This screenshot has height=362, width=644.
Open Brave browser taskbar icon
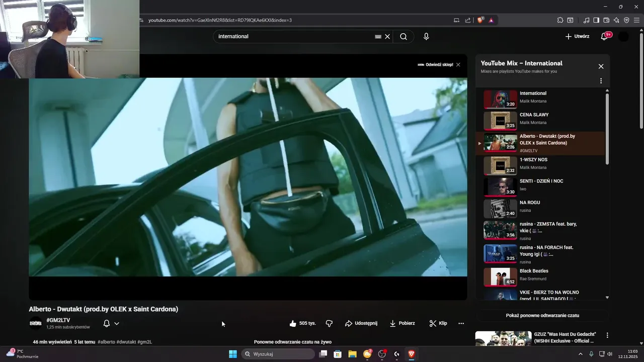click(411, 354)
